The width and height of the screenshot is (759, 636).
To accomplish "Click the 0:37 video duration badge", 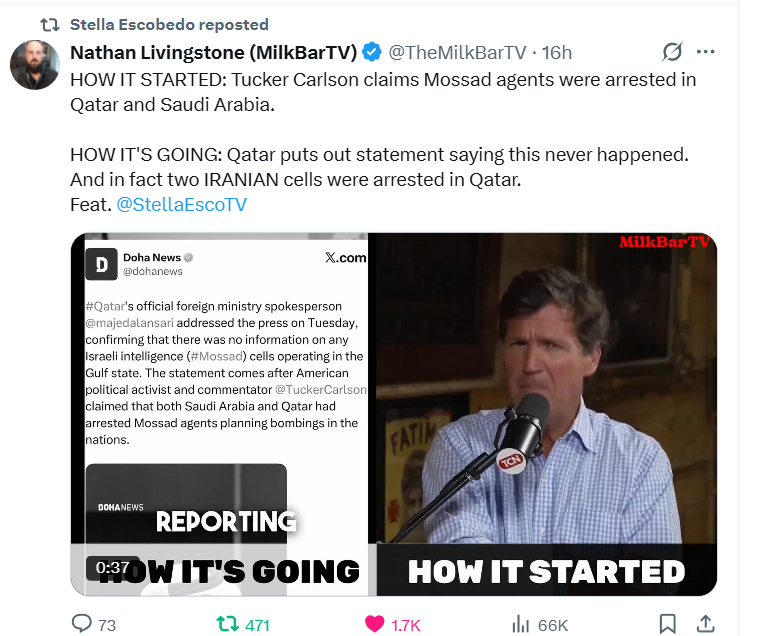I will click(x=112, y=567).
